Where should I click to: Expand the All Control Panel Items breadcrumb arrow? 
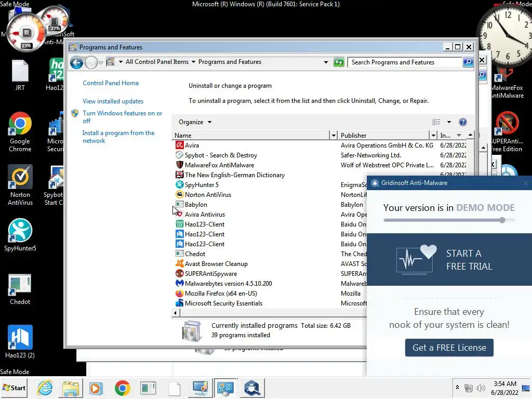point(193,62)
